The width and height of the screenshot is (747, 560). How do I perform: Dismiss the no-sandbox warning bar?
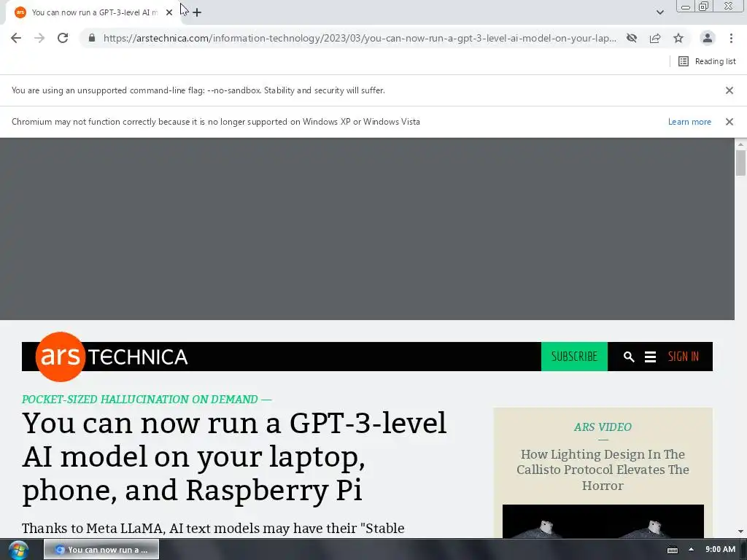[x=729, y=90]
